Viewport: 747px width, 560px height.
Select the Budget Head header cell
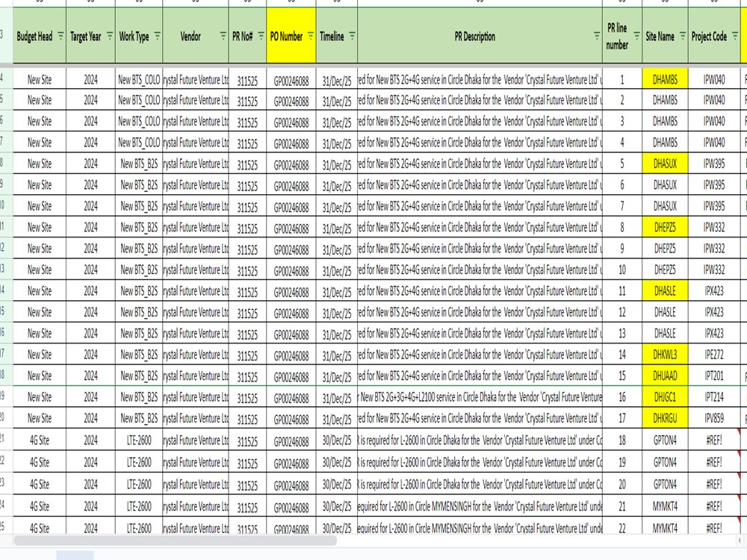click(40, 36)
